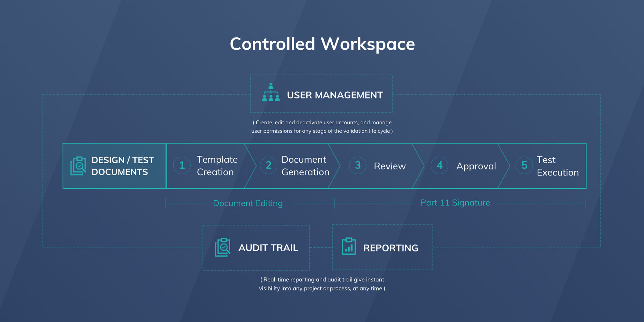Go to the Approval step
This screenshot has width=644, height=322.
(476, 166)
